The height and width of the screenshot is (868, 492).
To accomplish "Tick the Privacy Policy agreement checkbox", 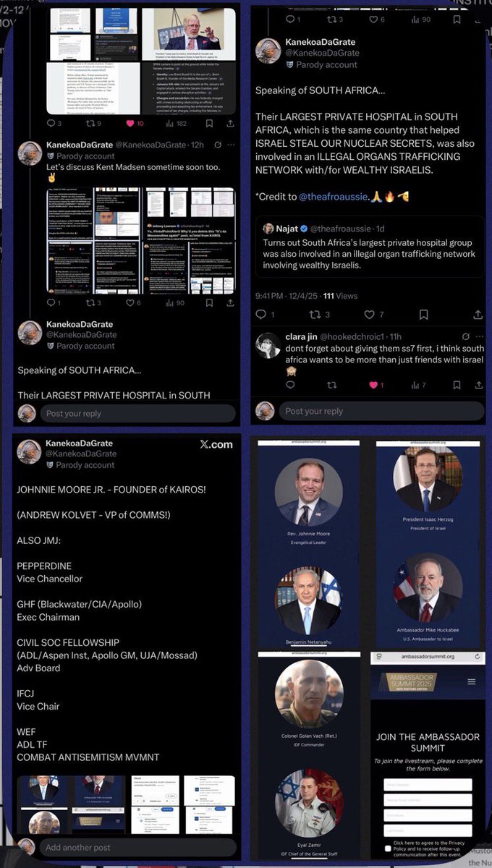I will 389,848.
